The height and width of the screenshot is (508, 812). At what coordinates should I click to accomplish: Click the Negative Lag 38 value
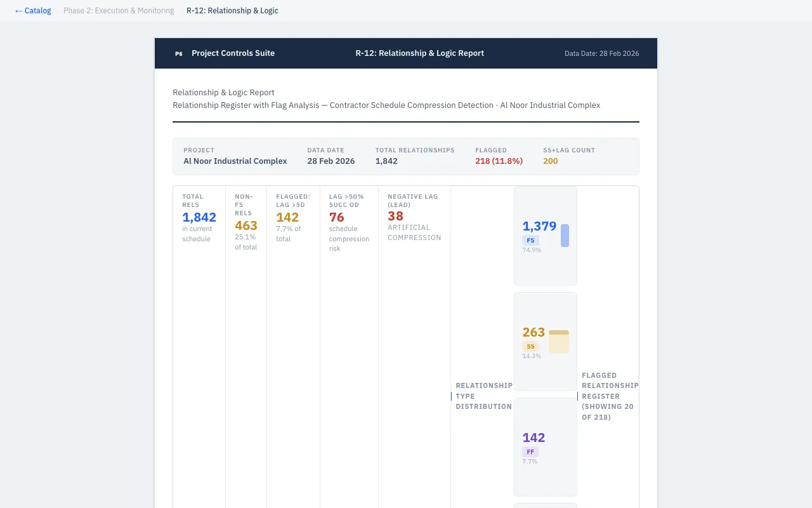click(395, 216)
